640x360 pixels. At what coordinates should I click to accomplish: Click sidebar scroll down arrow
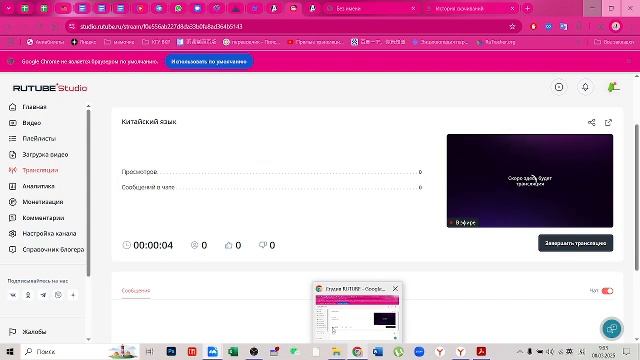pyautogui.click(x=89, y=339)
